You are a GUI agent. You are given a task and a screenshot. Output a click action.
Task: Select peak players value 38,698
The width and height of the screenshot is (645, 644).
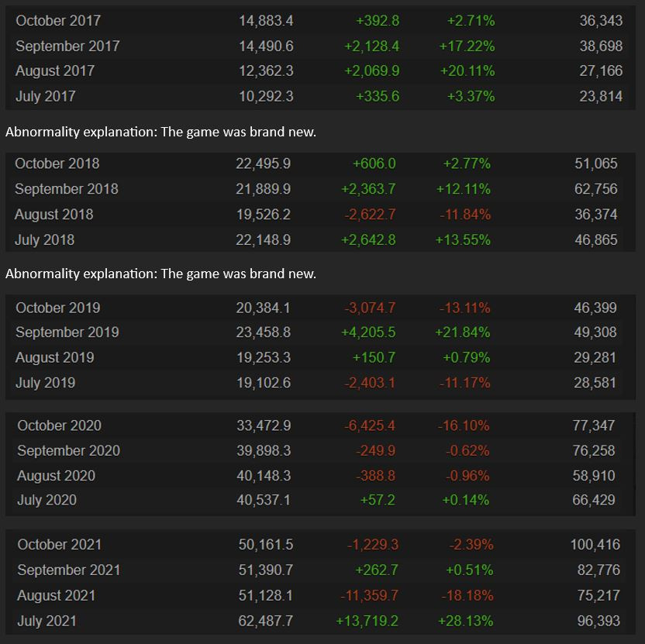click(x=601, y=46)
